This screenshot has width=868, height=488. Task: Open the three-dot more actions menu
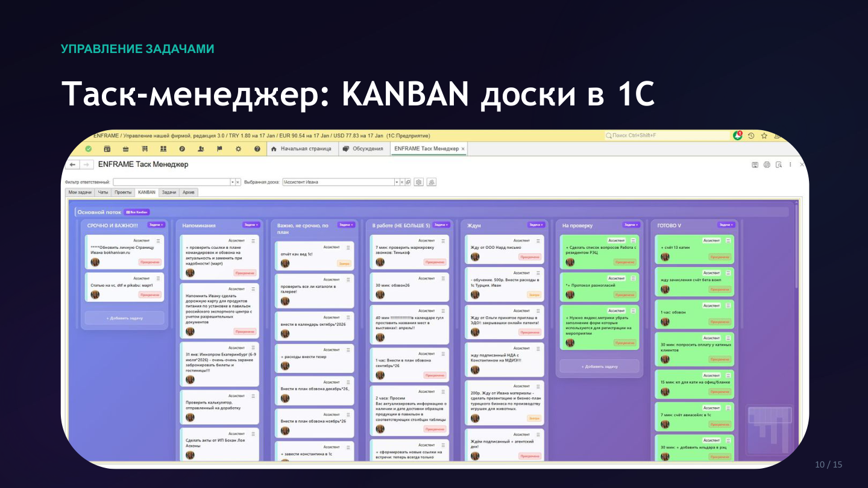click(x=790, y=164)
